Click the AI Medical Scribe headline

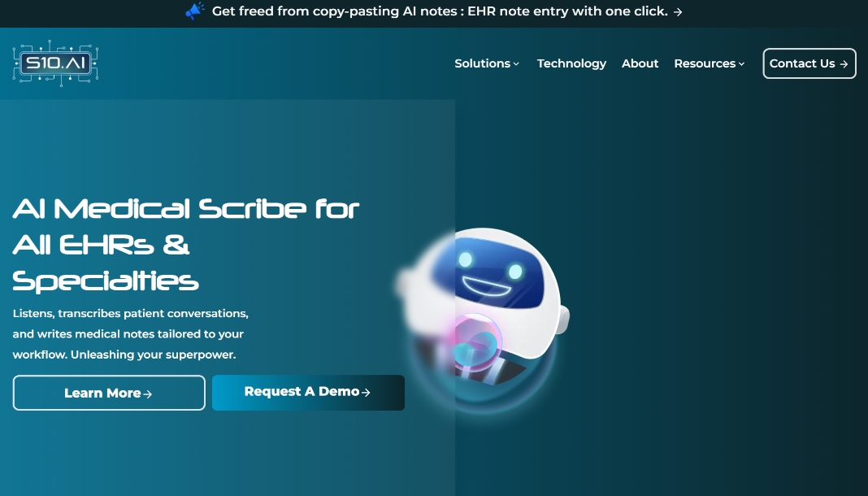coord(186,246)
